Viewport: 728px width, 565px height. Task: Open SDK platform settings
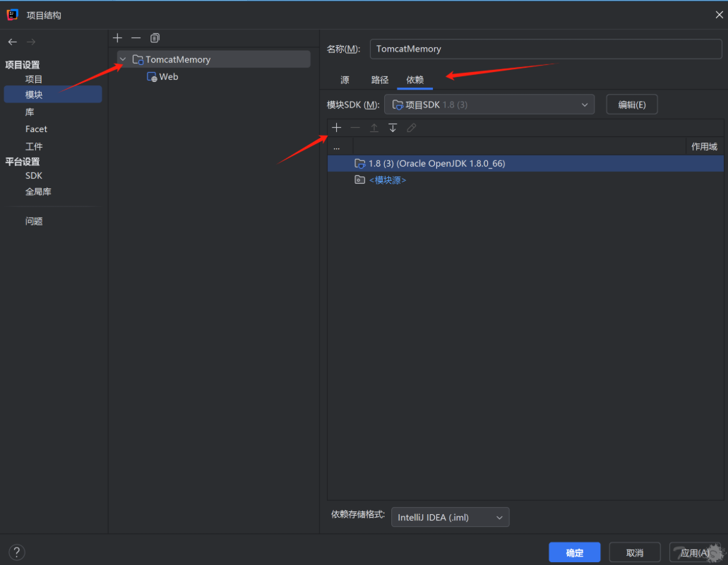[x=34, y=175]
